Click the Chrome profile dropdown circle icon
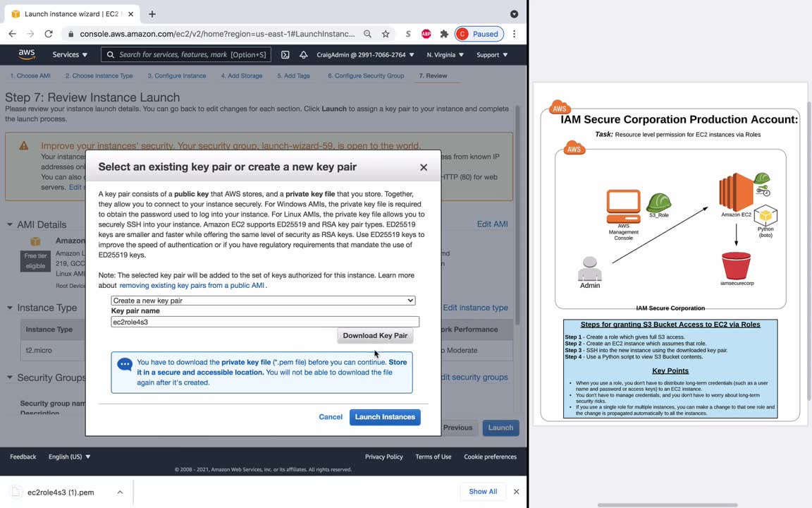The image size is (812, 508). (x=515, y=14)
